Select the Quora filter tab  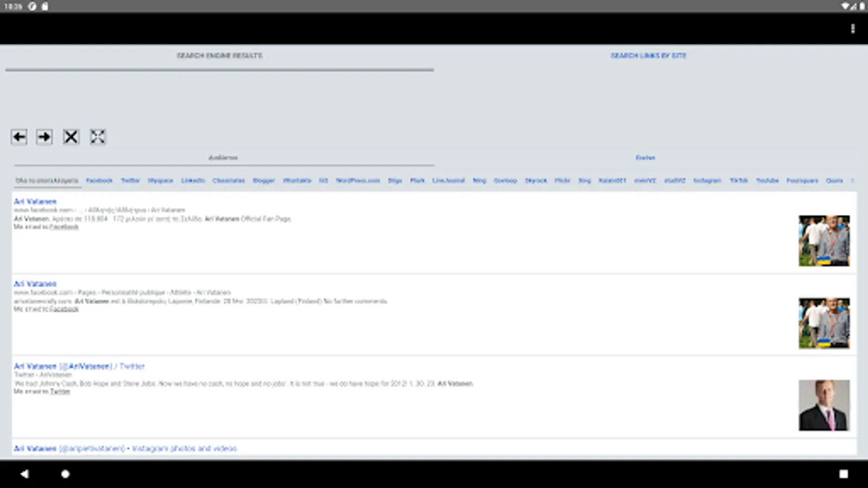point(835,181)
